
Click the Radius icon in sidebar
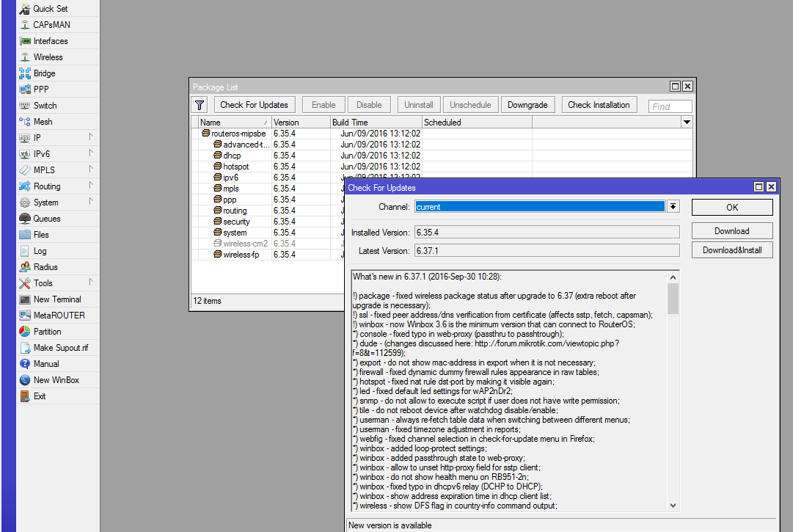[25, 267]
